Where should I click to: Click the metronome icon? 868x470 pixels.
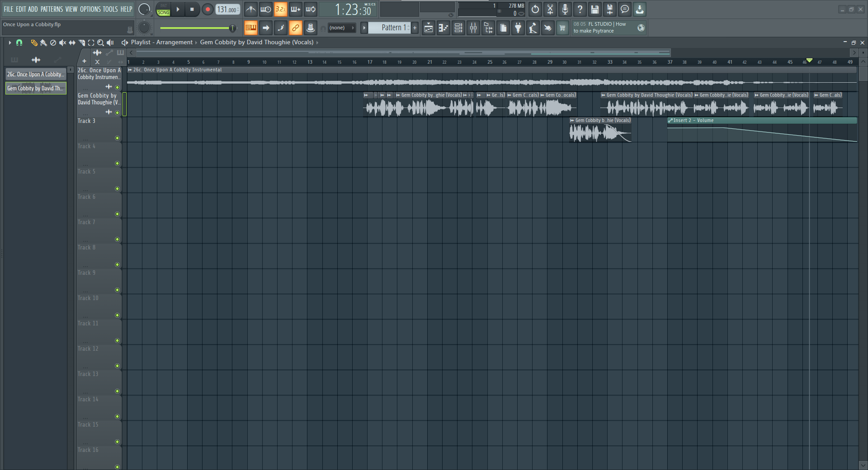[x=251, y=9]
